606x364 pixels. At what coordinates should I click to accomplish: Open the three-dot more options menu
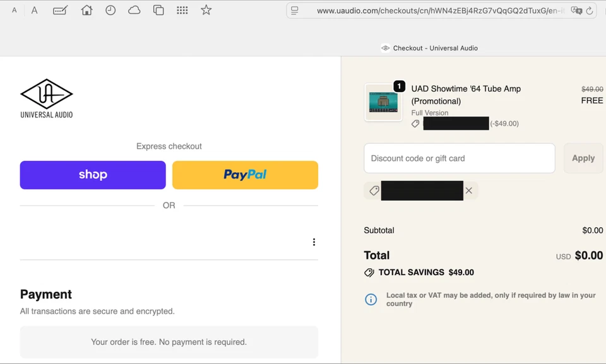pyautogui.click(x=314, y=242)
